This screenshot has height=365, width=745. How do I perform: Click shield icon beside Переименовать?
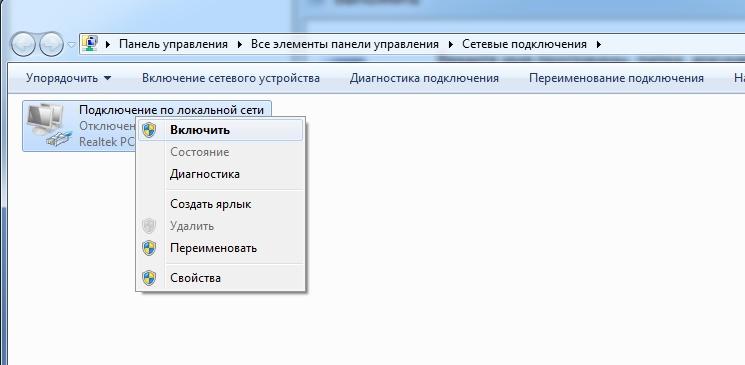pos(149,248)
